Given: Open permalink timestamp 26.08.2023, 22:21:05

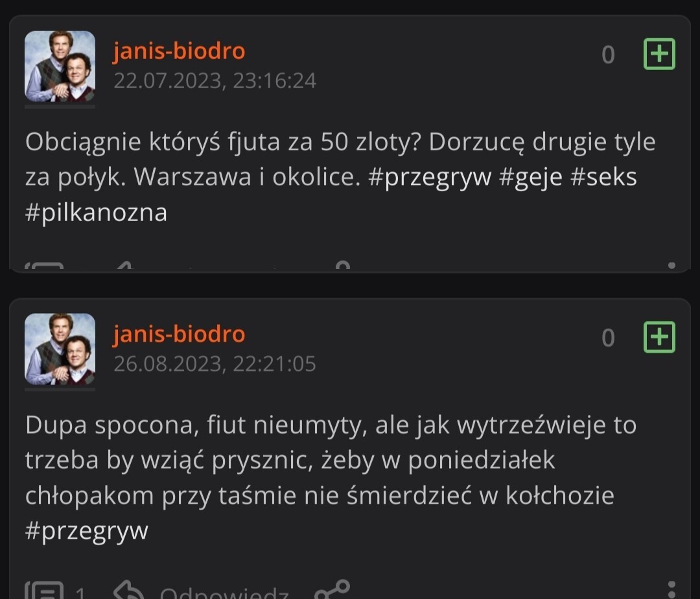Looking at the screenshot, I should [215, 364].
